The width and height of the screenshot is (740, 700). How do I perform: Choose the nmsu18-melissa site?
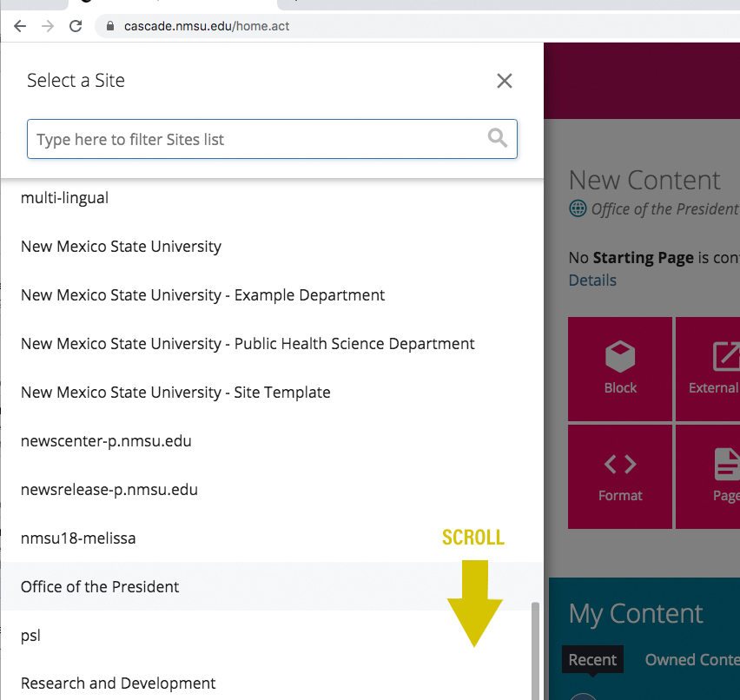(78, 538)
